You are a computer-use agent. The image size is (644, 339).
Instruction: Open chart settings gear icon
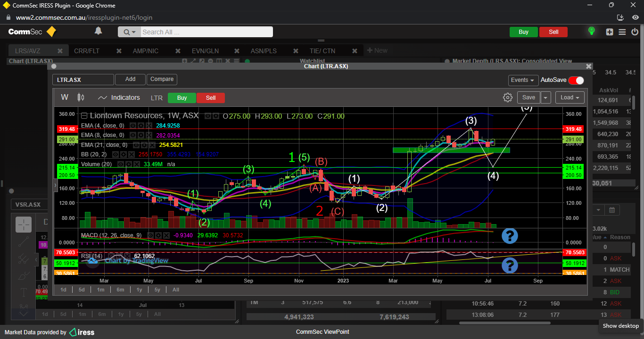tap(507, 97)
